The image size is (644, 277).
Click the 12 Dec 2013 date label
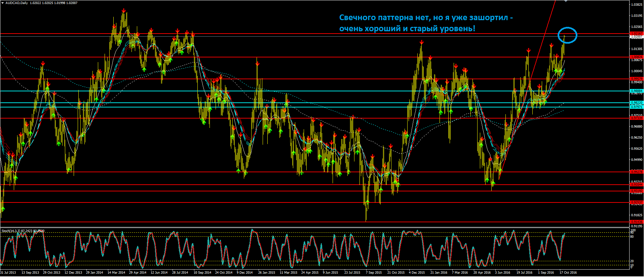point(73,273)
